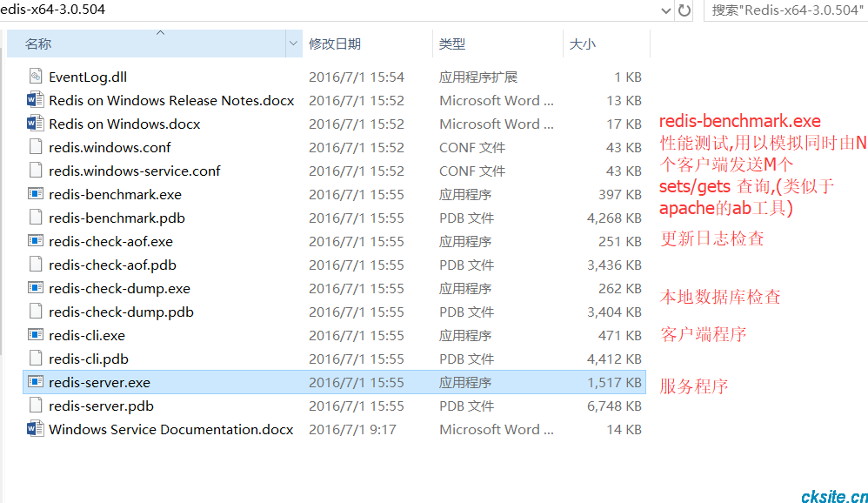Click the redis-check-aof.pdb file icon
Screen dimensions: 868x503
[36, 265]
